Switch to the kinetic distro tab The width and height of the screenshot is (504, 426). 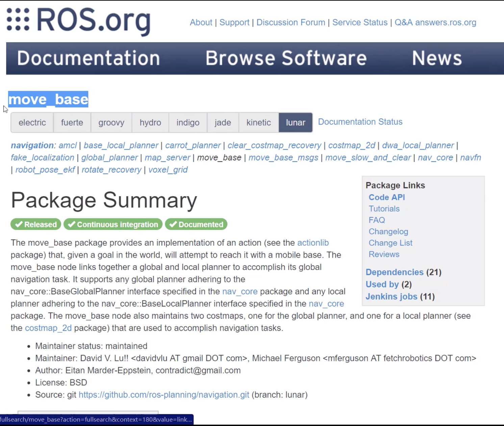[x=259, y=123]
